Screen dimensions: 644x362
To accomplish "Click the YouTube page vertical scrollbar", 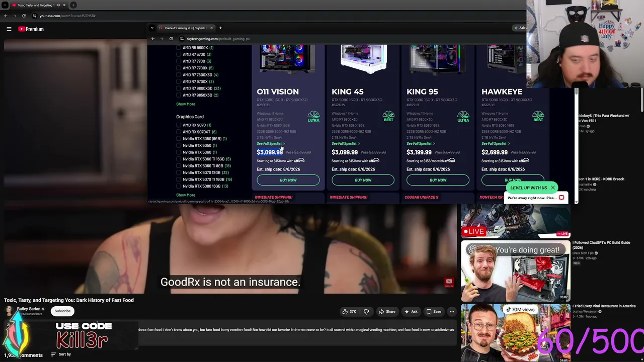I will [642, 101].
